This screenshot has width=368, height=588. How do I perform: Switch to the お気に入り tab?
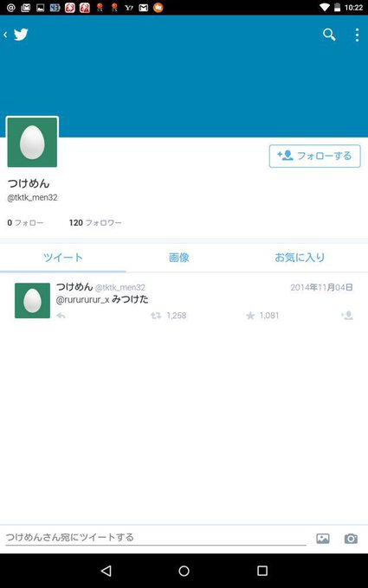coord(300,258)
